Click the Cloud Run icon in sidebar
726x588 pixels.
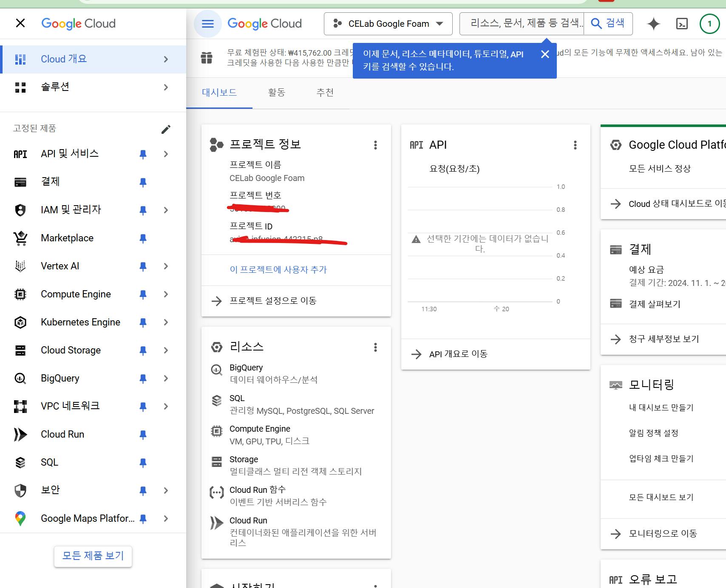tap(20, 435)
